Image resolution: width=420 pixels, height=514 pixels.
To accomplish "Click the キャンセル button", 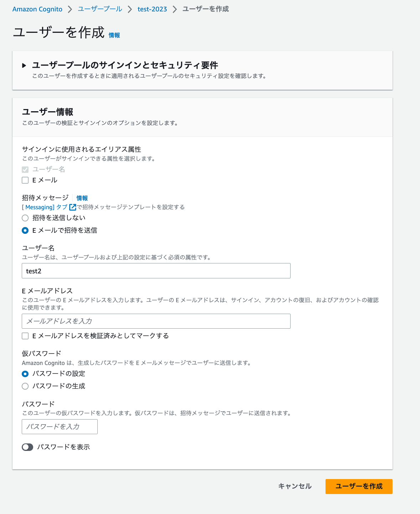I will 294,486.
